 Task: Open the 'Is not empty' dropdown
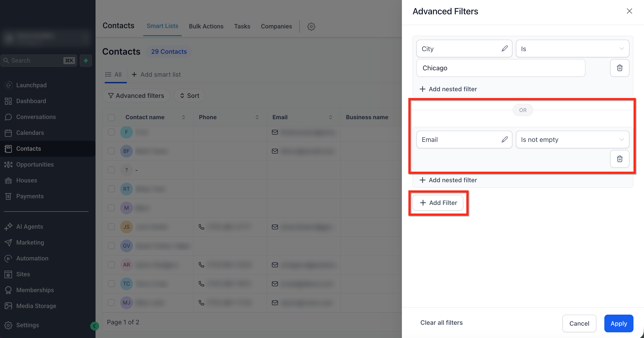[x=572, y=139]
